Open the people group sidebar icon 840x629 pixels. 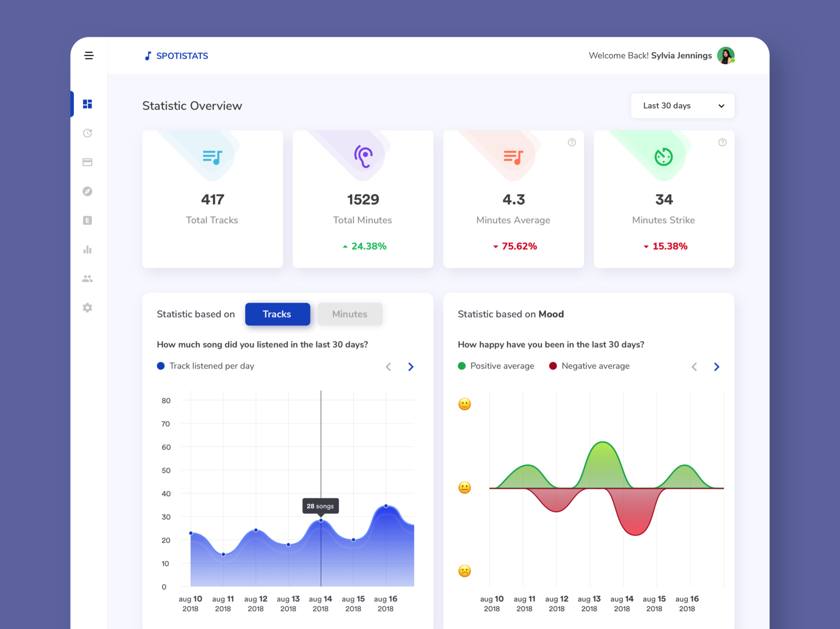click(x=88, y=279)
